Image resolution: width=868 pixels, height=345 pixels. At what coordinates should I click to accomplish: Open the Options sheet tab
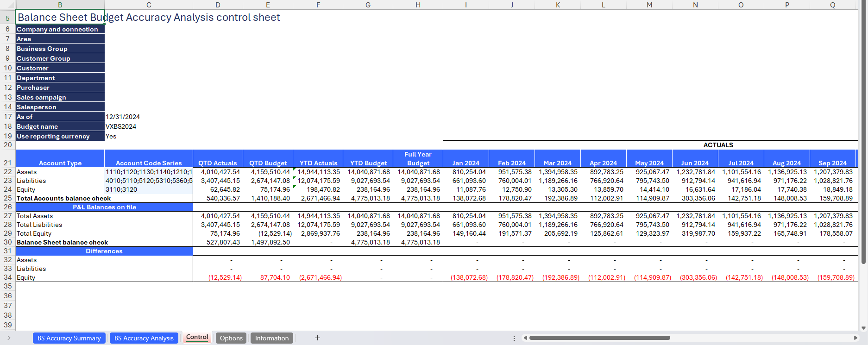point(231,338)
